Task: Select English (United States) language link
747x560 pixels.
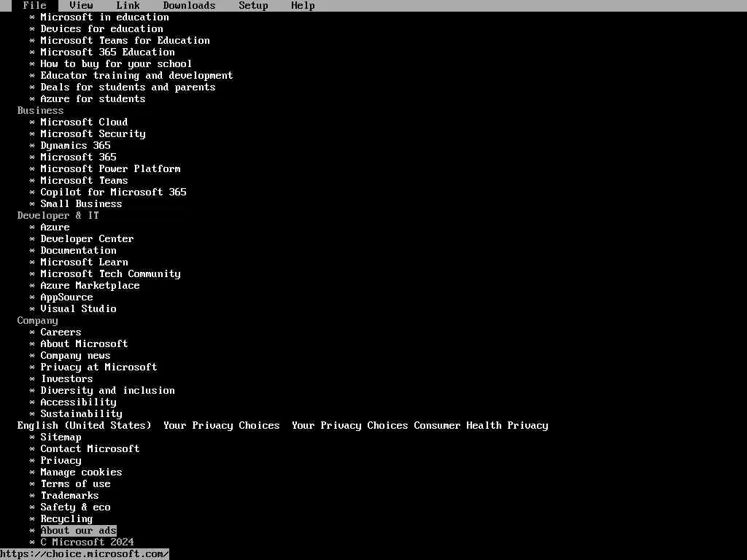Action: pos(85,425)
